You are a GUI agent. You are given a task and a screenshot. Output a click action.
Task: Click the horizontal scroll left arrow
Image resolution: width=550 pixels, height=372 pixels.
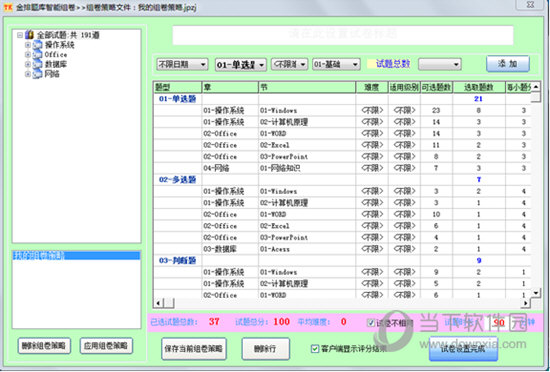coord(158,303)
